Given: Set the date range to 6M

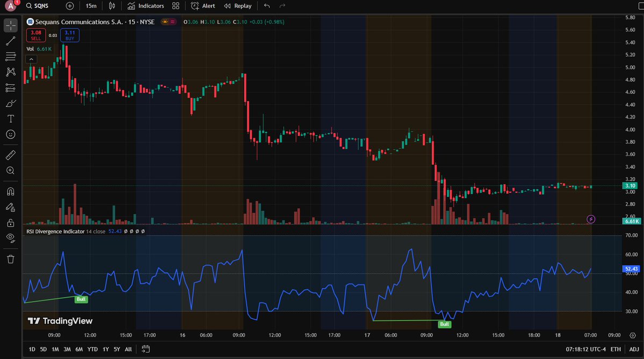Looking at the screenshot, I should tap(79, 349).
